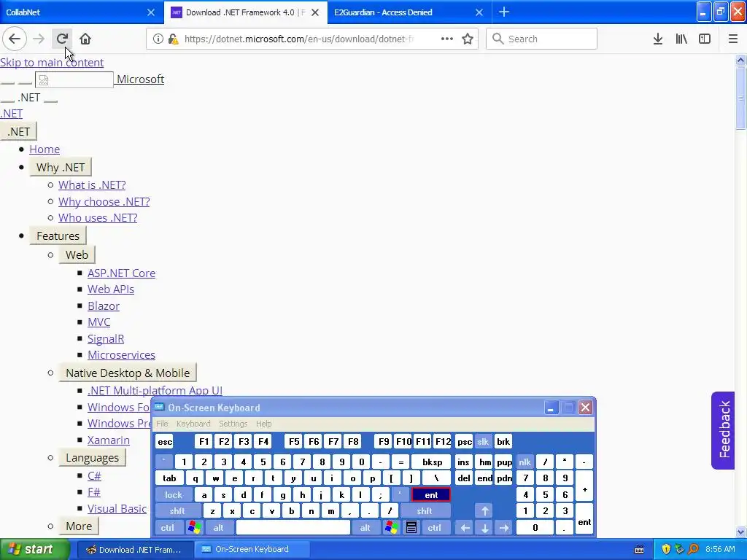Toggle the right alt key
This screenshot has width=747, height=560.
365,527
